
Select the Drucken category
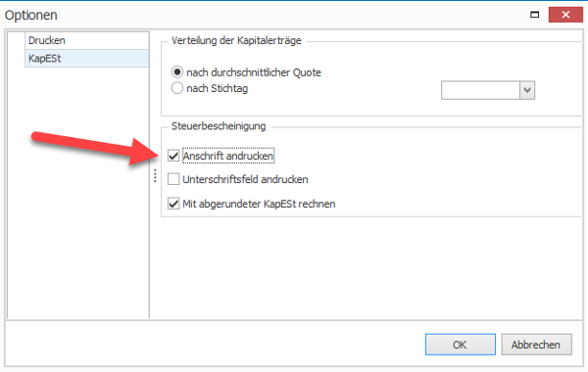[x=86, y=40]
